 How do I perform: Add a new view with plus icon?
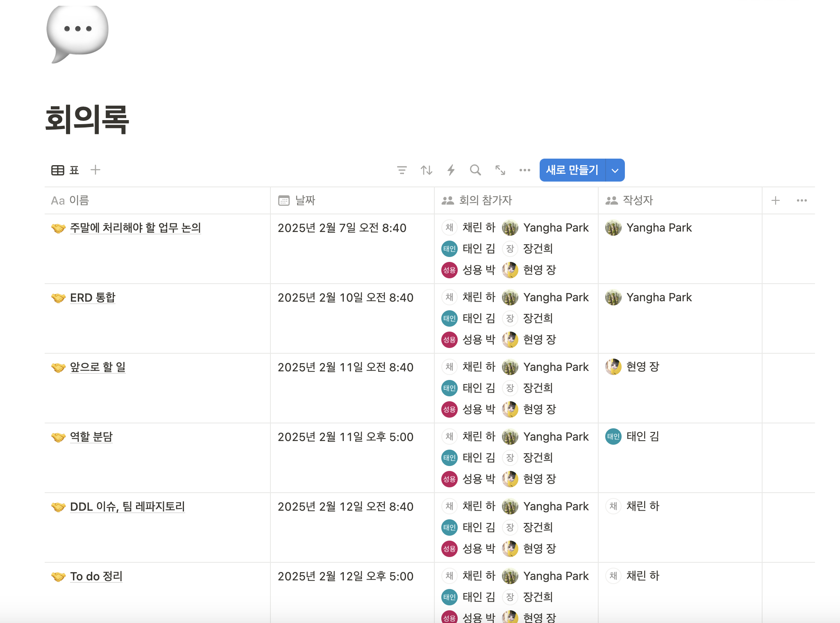coord(95,170)
